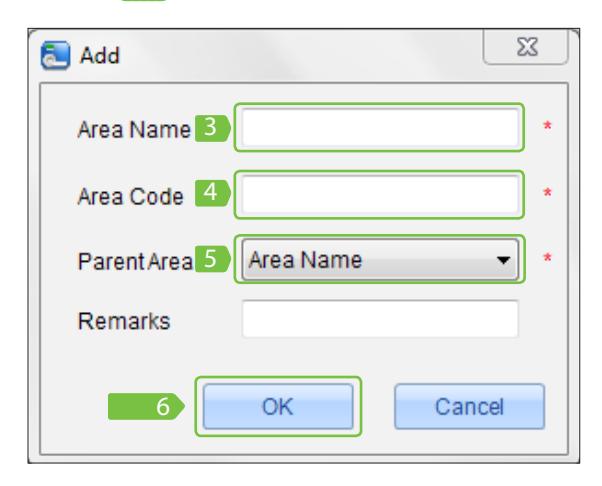Click the green step 4 marker
Image resolution: width=602 pixels, height=486 pixels.
(213, 193)
